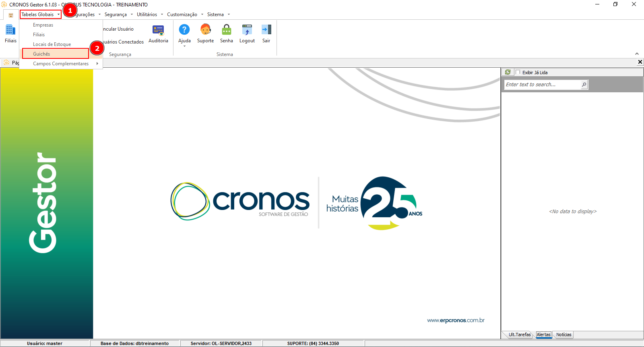Select Filiais in the dropdown menu
Viewport: 644px width, 347px height.
[x=61, y=35]
